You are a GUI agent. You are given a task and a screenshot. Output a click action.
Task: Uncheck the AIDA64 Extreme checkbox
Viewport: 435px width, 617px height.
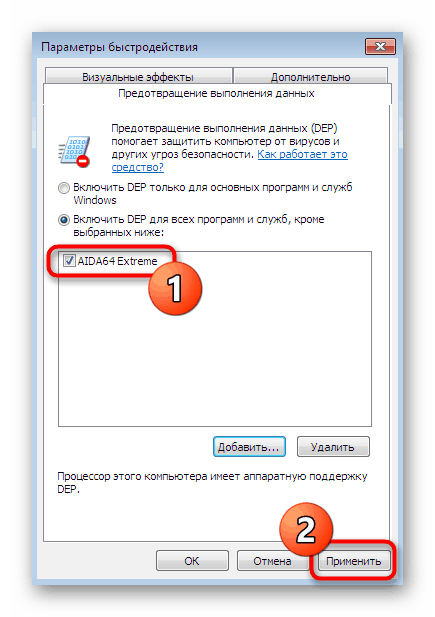69,260
